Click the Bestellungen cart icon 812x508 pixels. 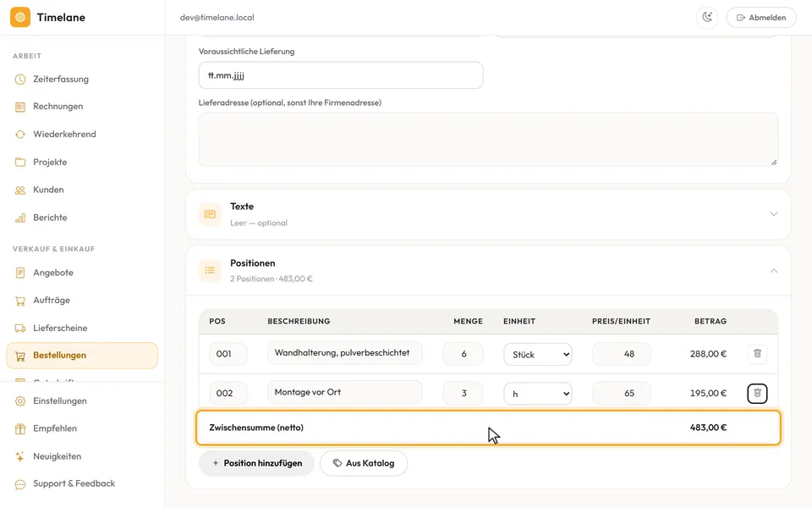[20, 356]
